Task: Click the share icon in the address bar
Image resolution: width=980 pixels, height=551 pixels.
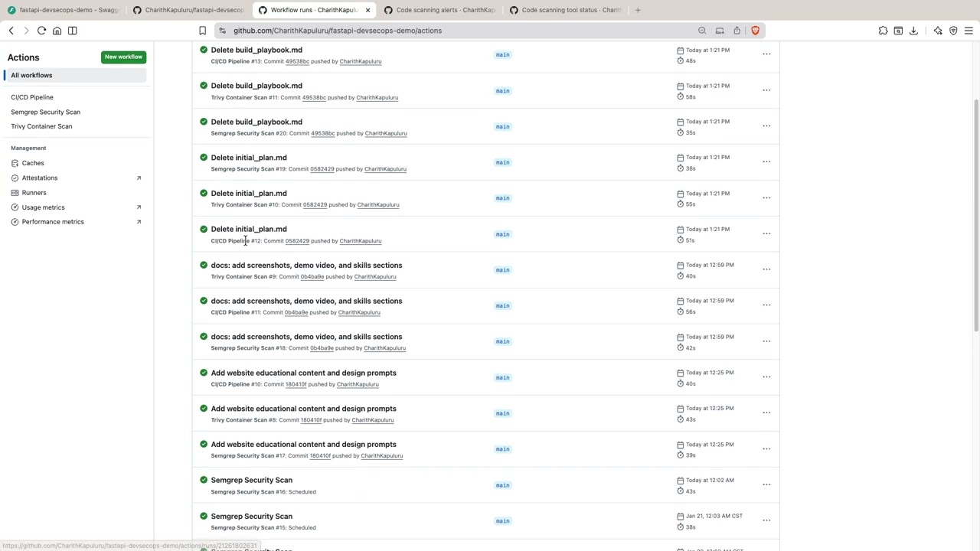Action: pyautogui.click(x=737, y=31)
